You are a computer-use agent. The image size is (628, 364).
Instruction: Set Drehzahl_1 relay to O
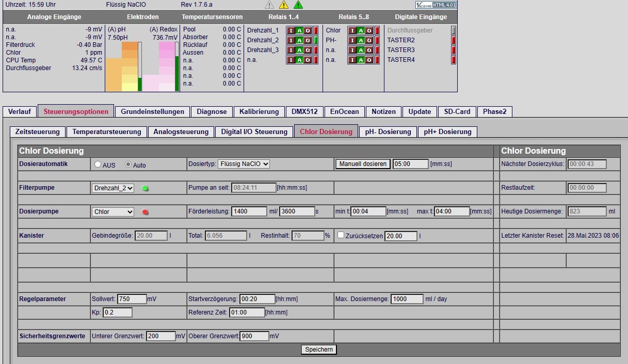coord(308,30)
